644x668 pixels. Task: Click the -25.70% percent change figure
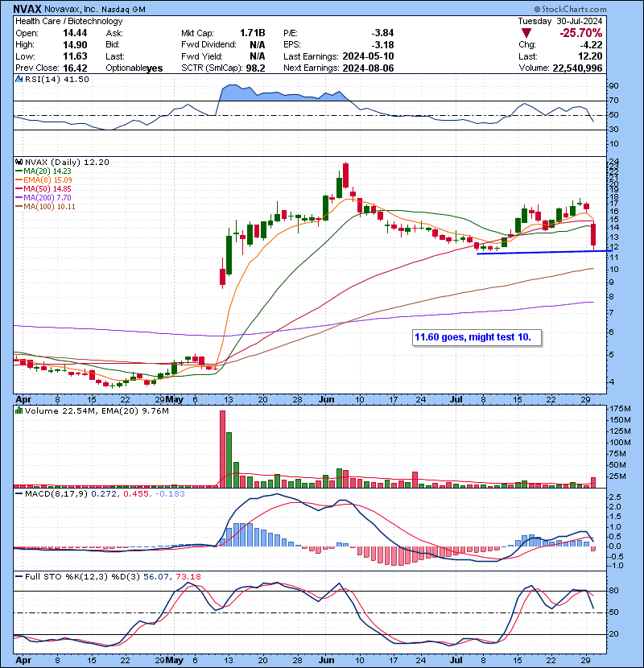581,33
